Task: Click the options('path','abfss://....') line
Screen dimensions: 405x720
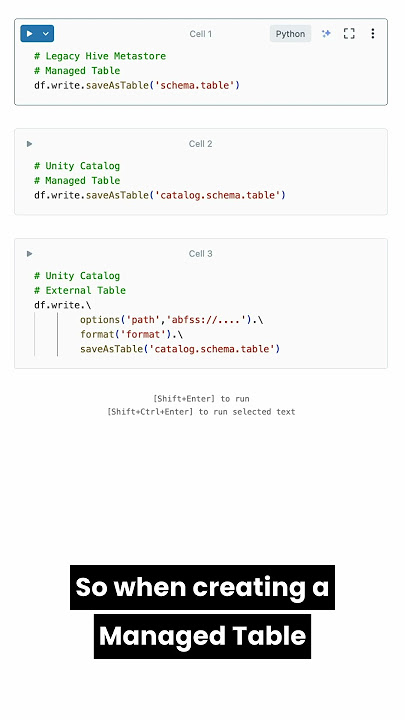Action: pyautogui.click(x=171, y=320)
